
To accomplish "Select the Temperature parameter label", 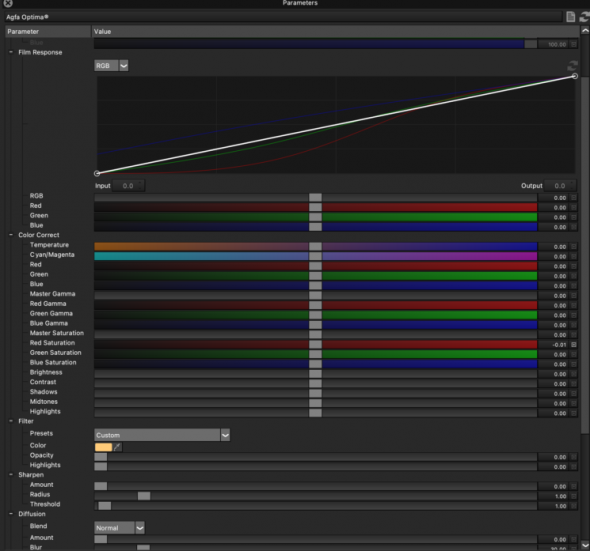I will (49, 245).
